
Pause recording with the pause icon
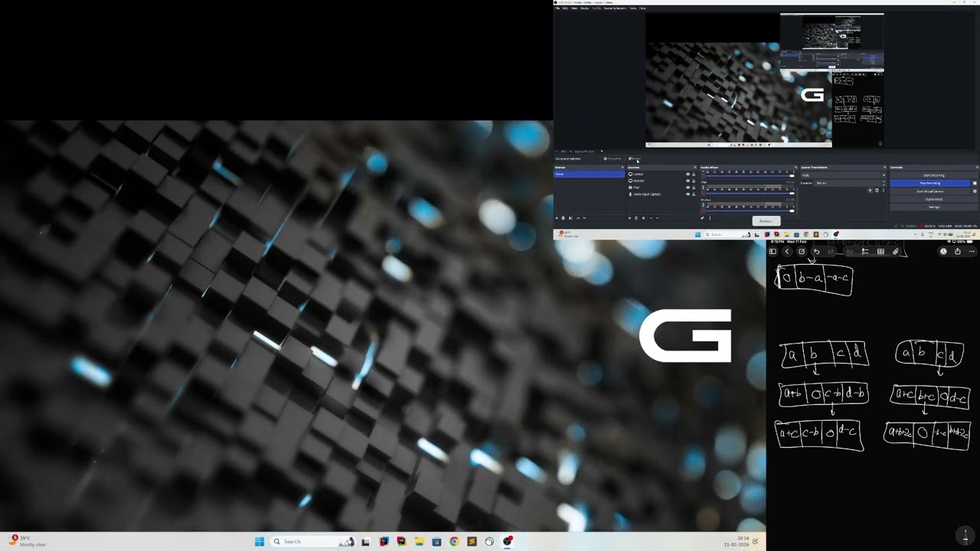point(975,183)
